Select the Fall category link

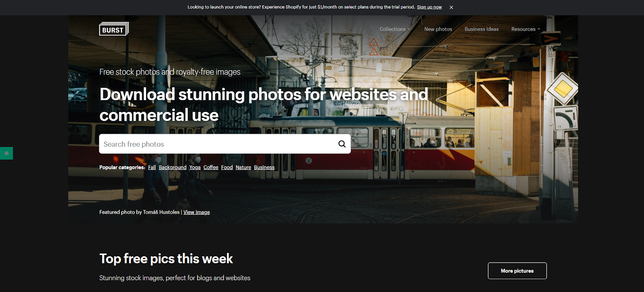(152, 167)
